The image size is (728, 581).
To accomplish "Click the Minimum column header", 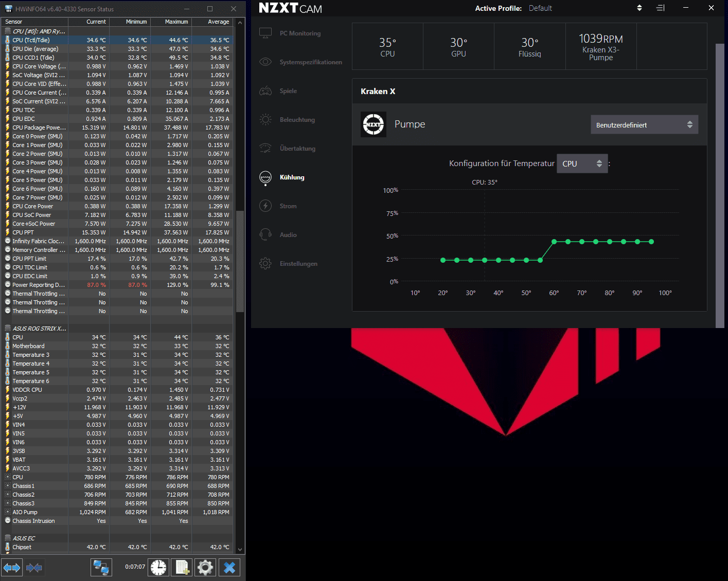I will (x=130, y=22).
